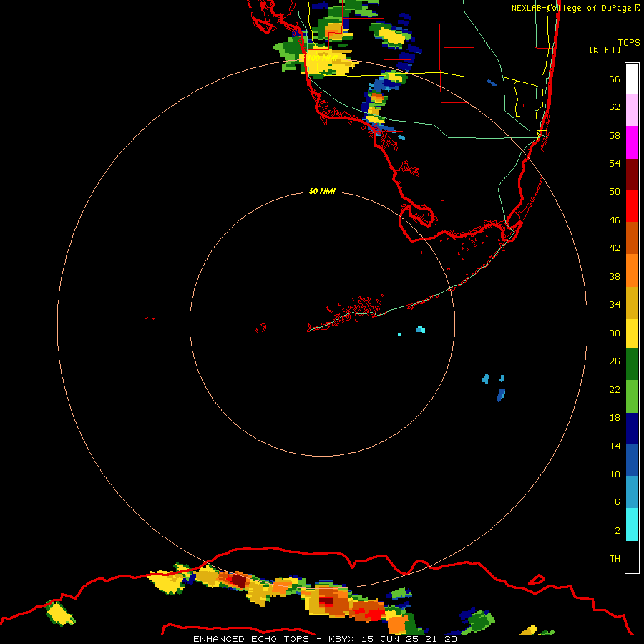Image resolution: width=644 pixels, height=644 pixels.
Task: Click the KBYX station identifier in caption
Action: (341, 639)
